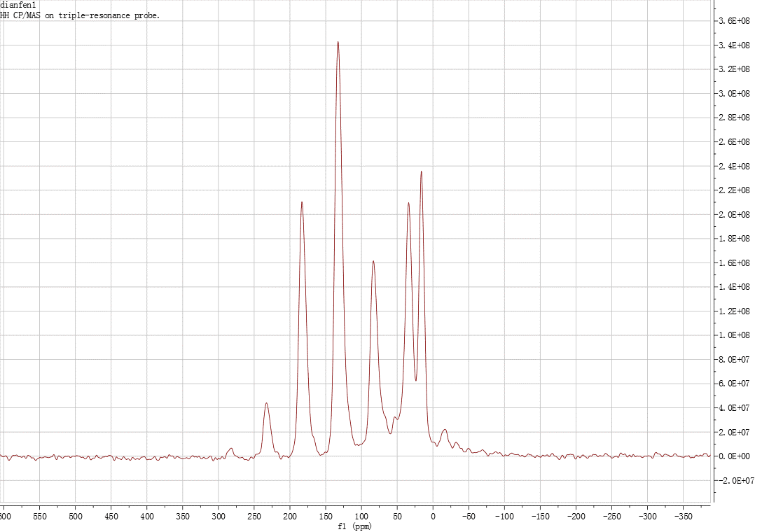Click the 3.6E+08 intensity scale label

734,21
